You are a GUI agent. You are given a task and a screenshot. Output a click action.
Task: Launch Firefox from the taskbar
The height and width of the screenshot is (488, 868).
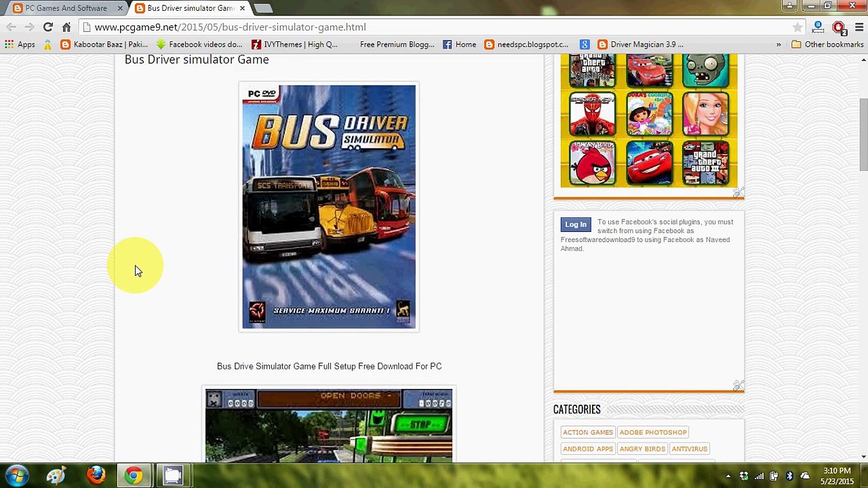96,476
